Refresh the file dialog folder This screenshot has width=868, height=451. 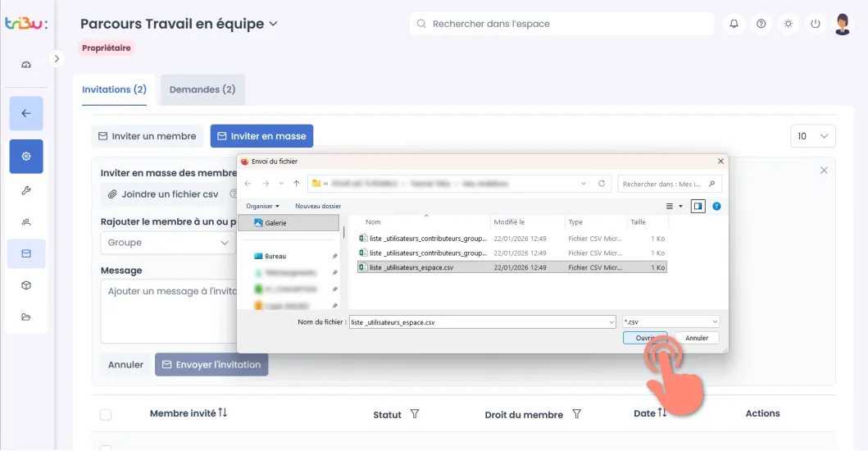point(602,184)
